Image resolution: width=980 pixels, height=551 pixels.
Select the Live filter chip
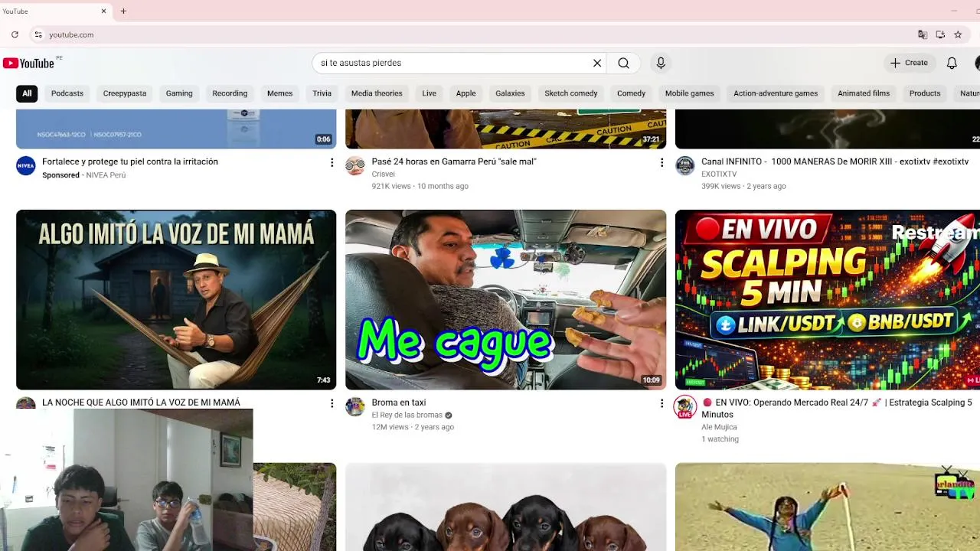click(x=429, y=93)
